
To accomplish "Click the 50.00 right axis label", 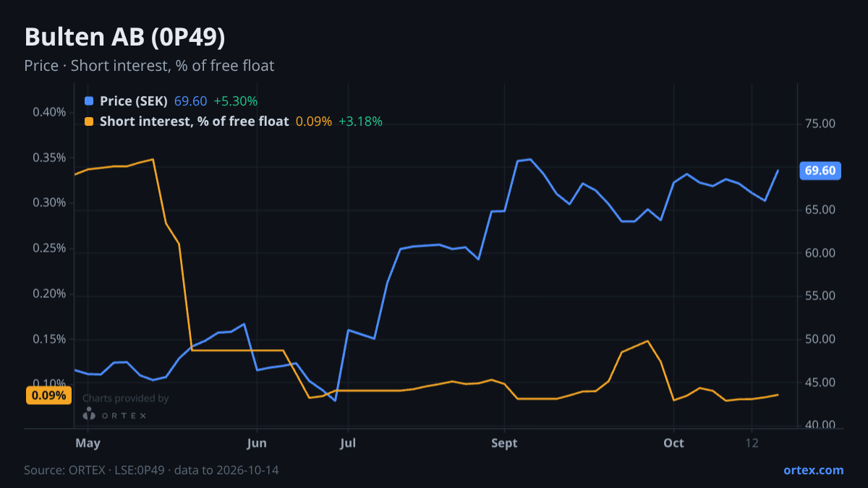I will click(x=820, y=339).
